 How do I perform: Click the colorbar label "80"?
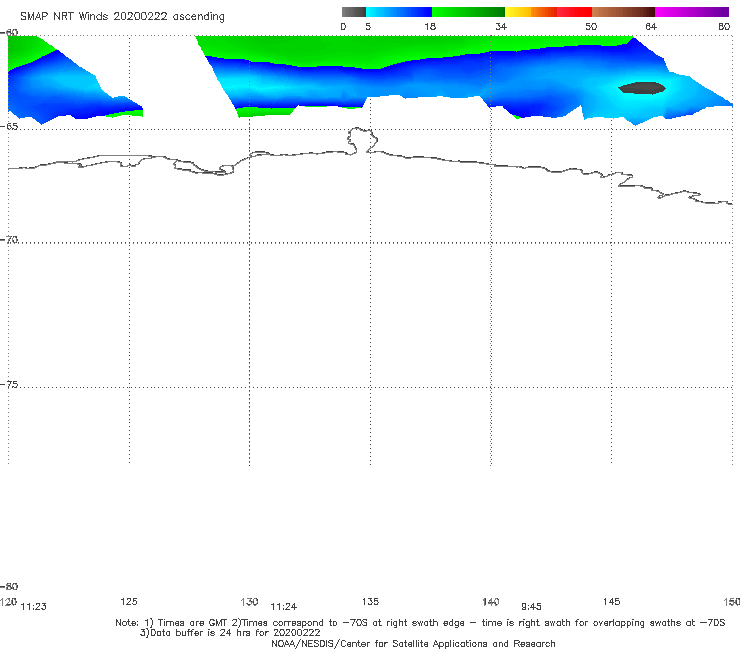tap(724, 26)
